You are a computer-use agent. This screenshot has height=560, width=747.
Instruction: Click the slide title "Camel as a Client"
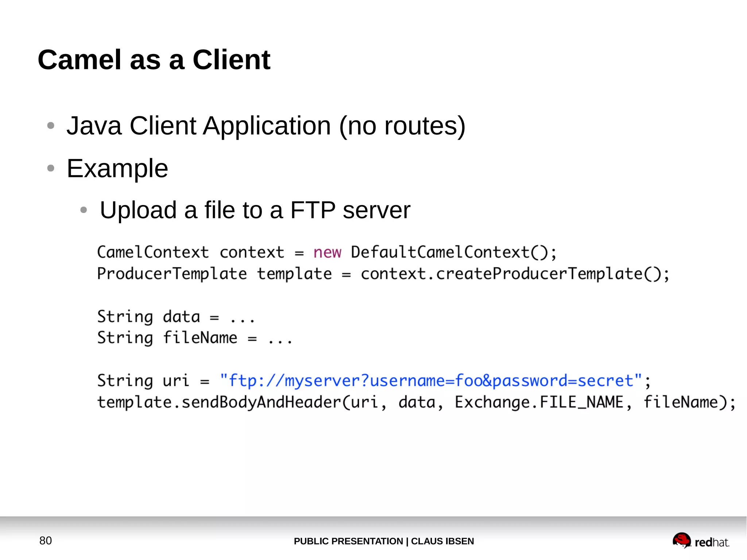point(154,60)
